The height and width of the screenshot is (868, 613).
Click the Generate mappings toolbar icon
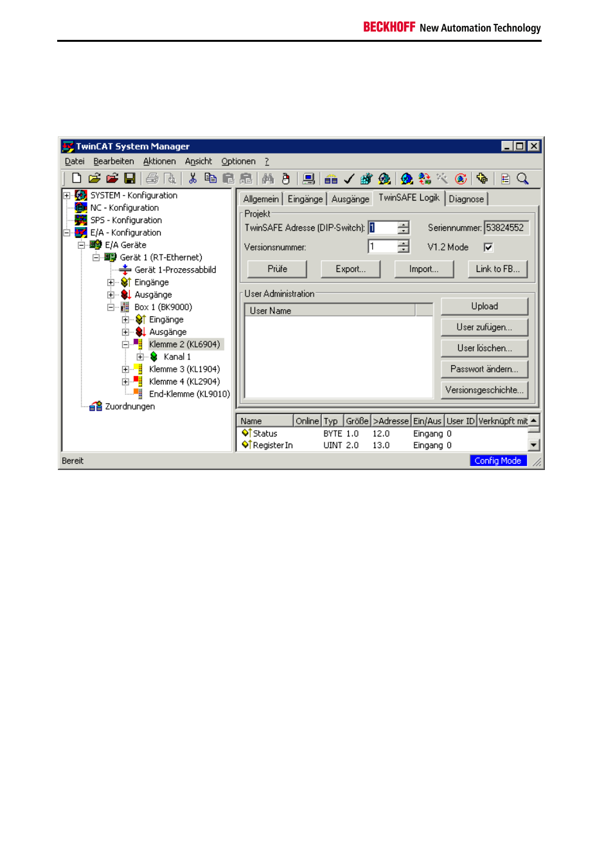[331, 179]
